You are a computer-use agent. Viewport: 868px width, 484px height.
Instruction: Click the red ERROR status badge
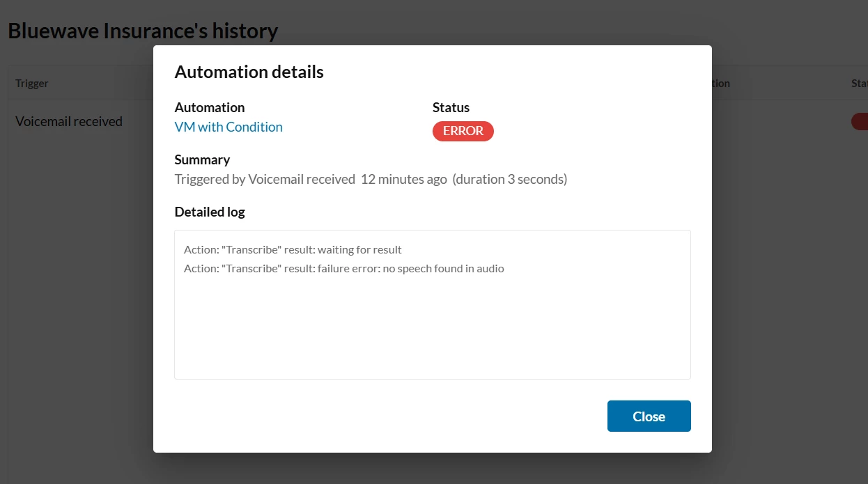click(463, 131)
